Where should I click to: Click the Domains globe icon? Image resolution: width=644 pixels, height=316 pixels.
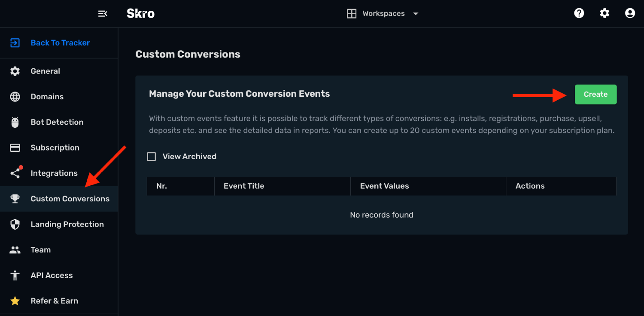15,97
